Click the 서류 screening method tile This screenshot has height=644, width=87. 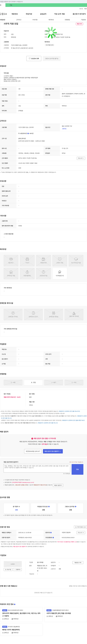pyautogui.click(x=13, y=383)
